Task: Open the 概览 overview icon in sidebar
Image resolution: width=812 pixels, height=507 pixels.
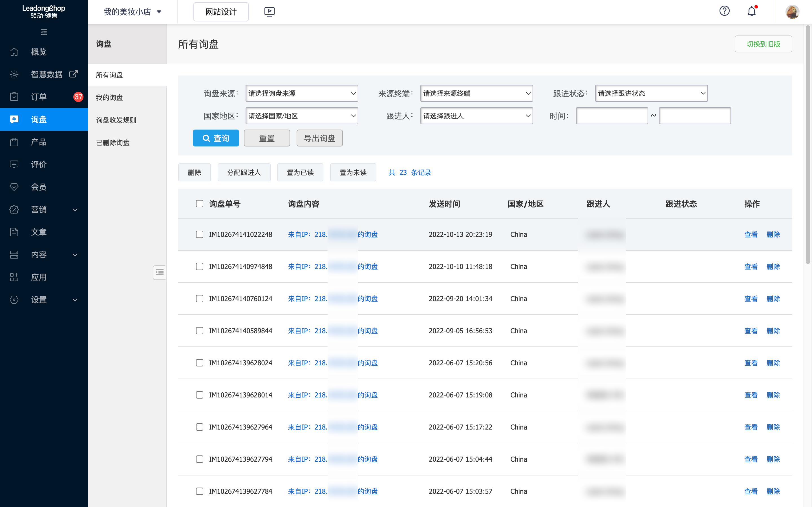Action: [14, 52]
